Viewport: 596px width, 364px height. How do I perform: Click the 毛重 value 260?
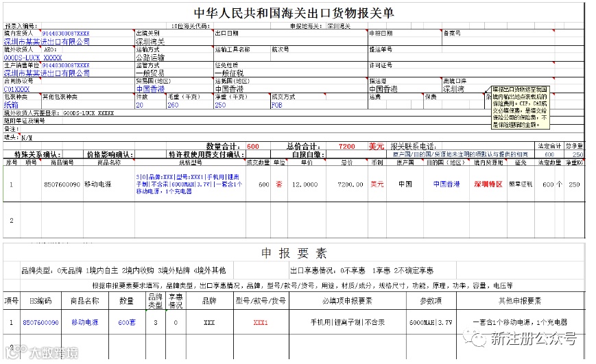173,106
